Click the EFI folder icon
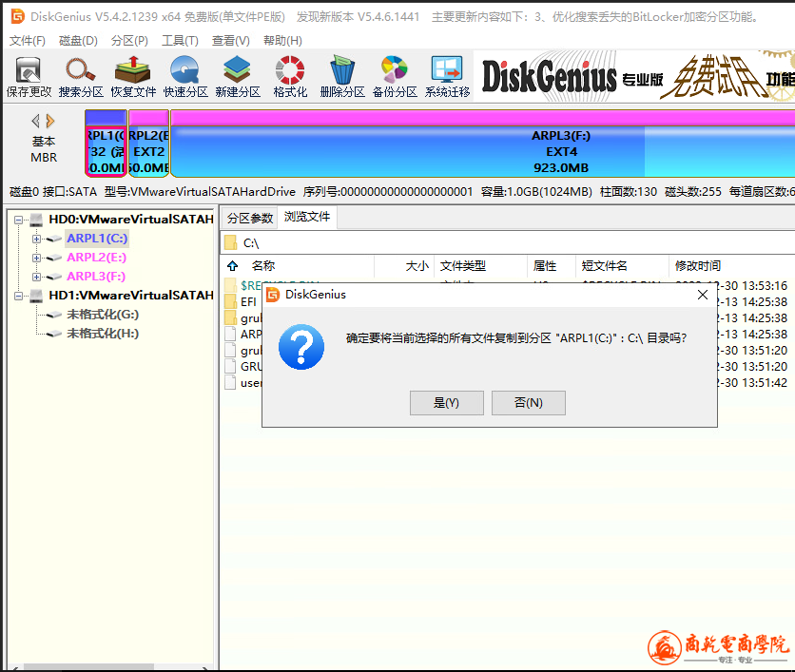The height and width of the screenshot is (672, 795). point(231,302)
